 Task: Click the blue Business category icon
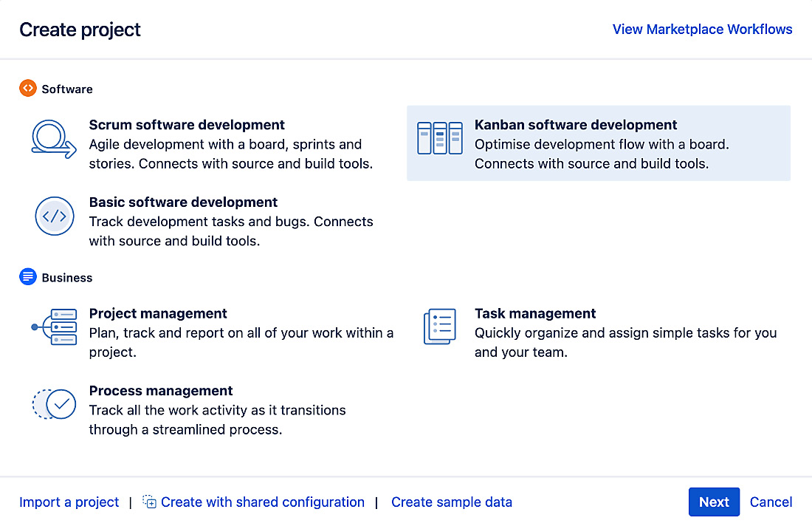28,277
